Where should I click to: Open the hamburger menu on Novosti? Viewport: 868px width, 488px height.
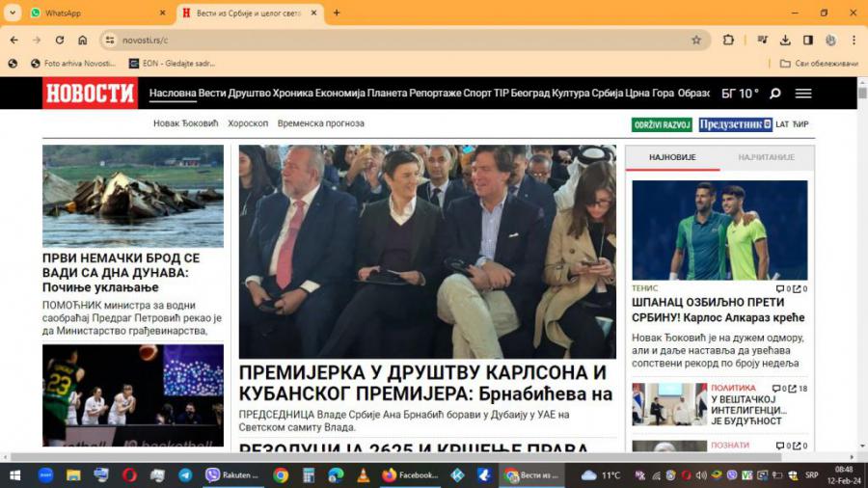pos(803,93)
